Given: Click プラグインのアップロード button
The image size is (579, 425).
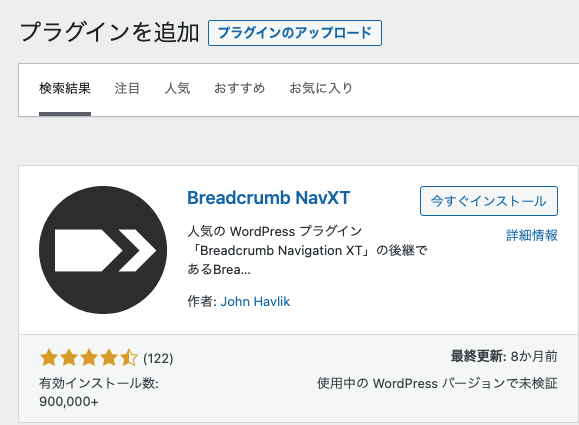Looking at the screenshot, I should pyautogui.click(x=295, y=33).
